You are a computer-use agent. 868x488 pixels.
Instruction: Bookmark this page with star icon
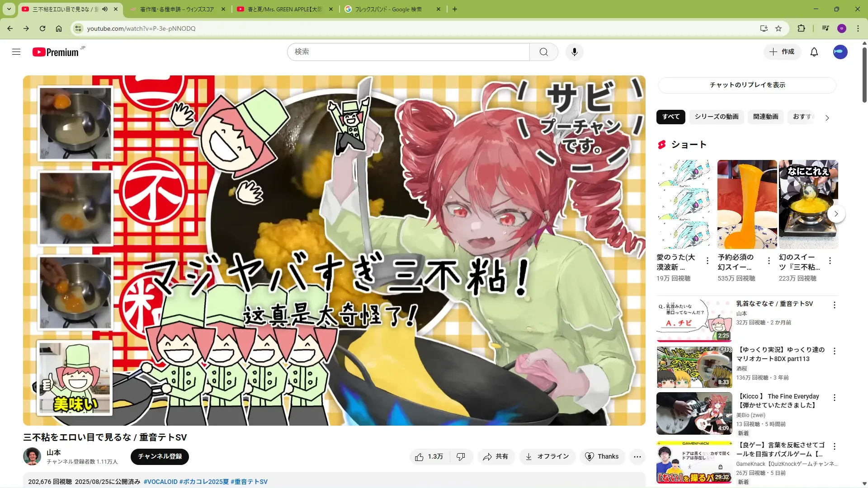point(778,28)
